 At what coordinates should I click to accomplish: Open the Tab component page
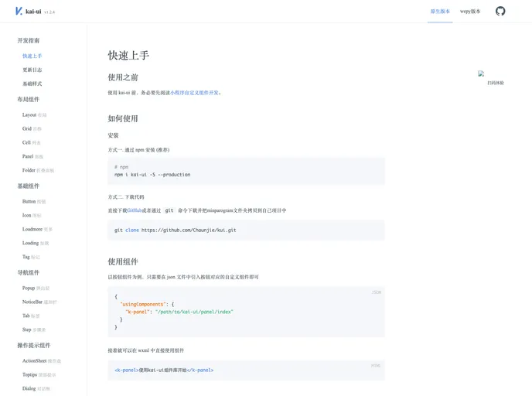(31, 316)
